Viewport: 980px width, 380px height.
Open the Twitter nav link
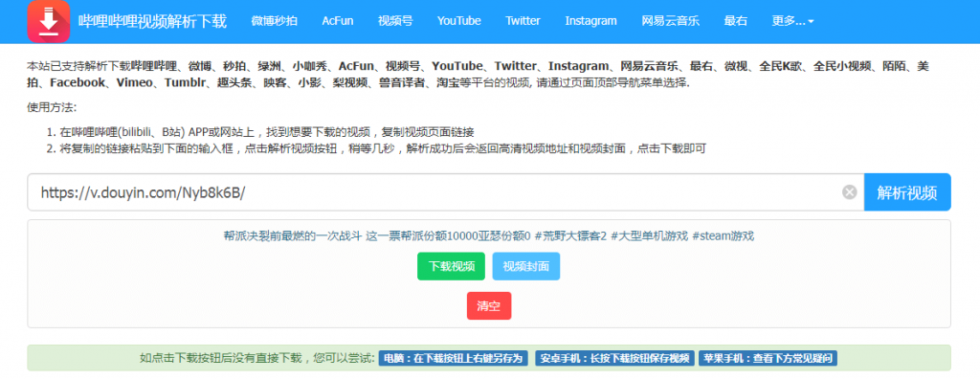tap(523, 21)
